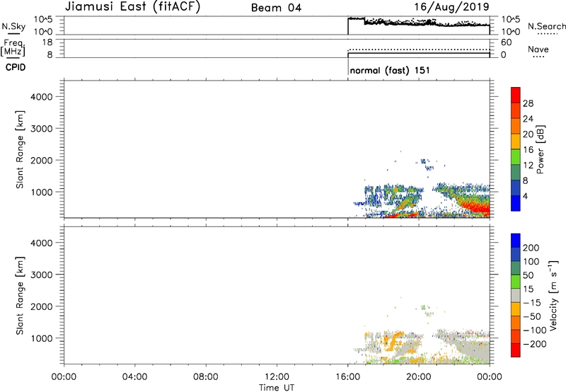Click the 'N.Search' legend label

coord(546,26)
